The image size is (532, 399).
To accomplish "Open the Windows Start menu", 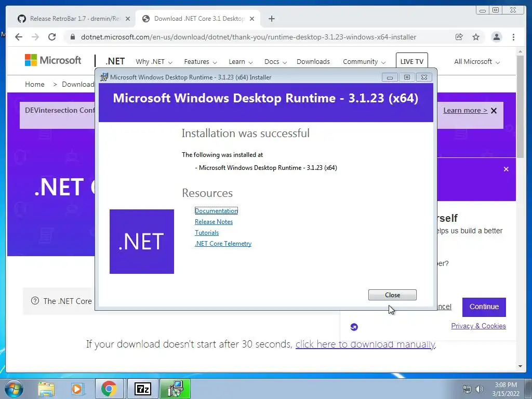I will tap(14, 389).
